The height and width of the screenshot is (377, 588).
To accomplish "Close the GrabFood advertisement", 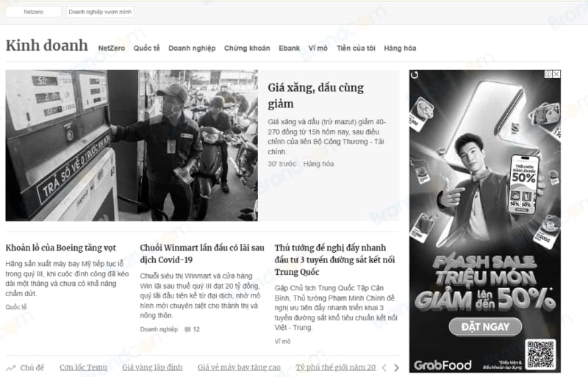I will 556,74.
